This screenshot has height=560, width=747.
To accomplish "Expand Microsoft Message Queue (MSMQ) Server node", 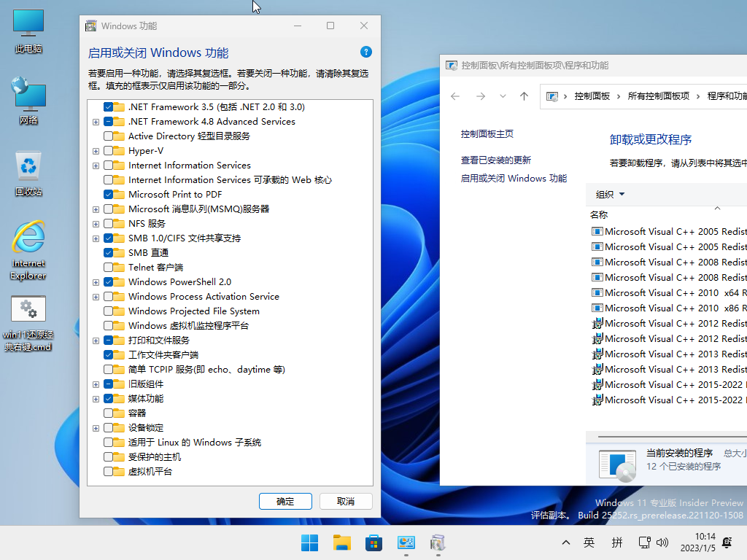I will click(x=96, y=209).
